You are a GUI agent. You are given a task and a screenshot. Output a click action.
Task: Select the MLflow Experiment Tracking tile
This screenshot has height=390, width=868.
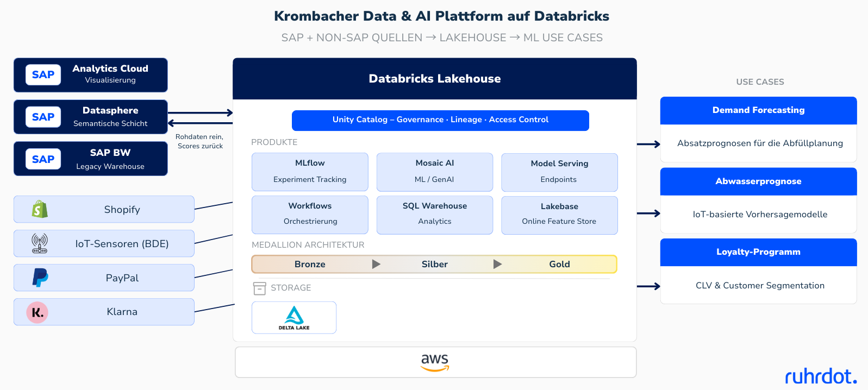[310, 172]
